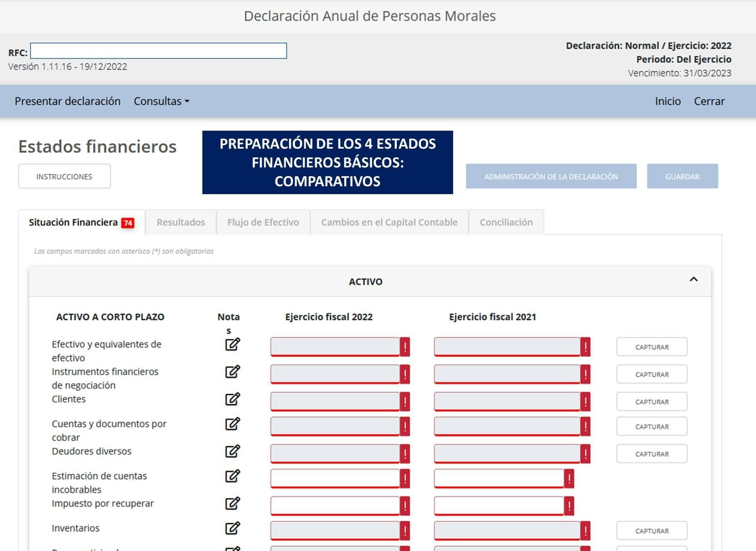This screenshot has width=756, height=551.
Task: Open note editor for Inventarios row
Action: point(232,527)
